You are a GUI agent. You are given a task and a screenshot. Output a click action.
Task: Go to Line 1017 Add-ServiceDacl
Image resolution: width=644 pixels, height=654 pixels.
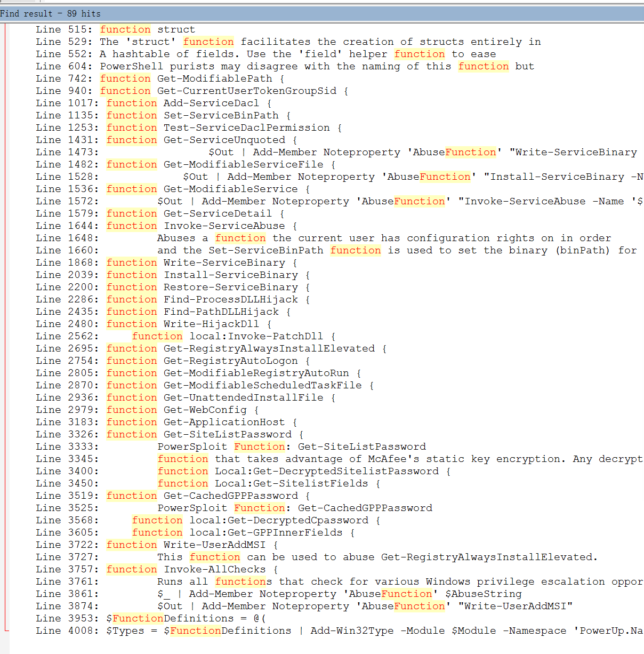point(154,103)
